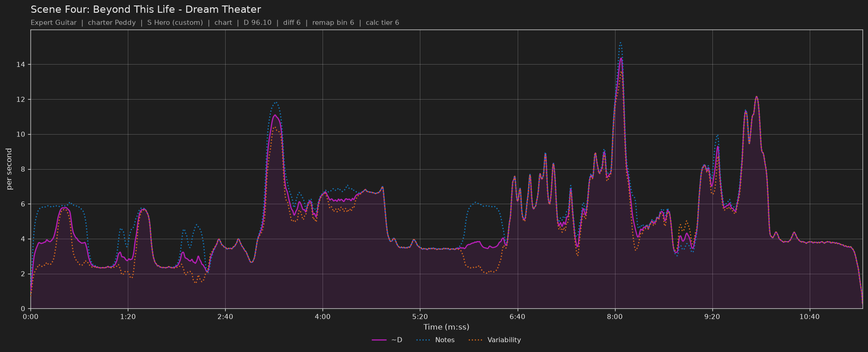Click the "1:20" time tick label
The height and width of the screenshot is (352, 868).
click(128, 317)
